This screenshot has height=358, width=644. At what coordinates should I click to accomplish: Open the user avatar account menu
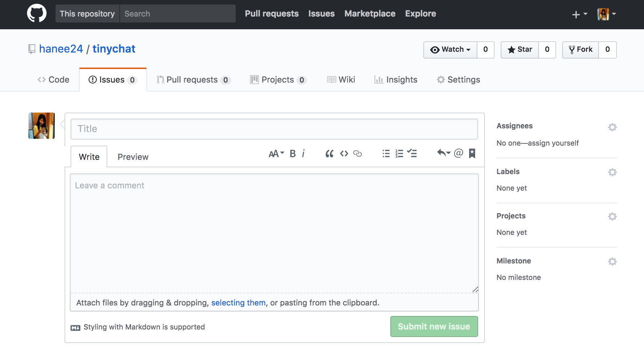tap(606, 14)
